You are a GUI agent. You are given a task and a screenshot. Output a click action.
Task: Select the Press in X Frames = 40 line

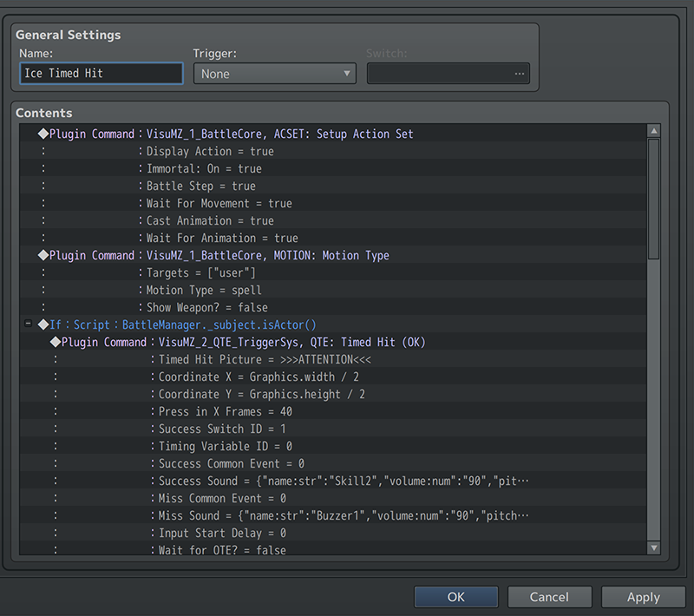coord(225,412)
